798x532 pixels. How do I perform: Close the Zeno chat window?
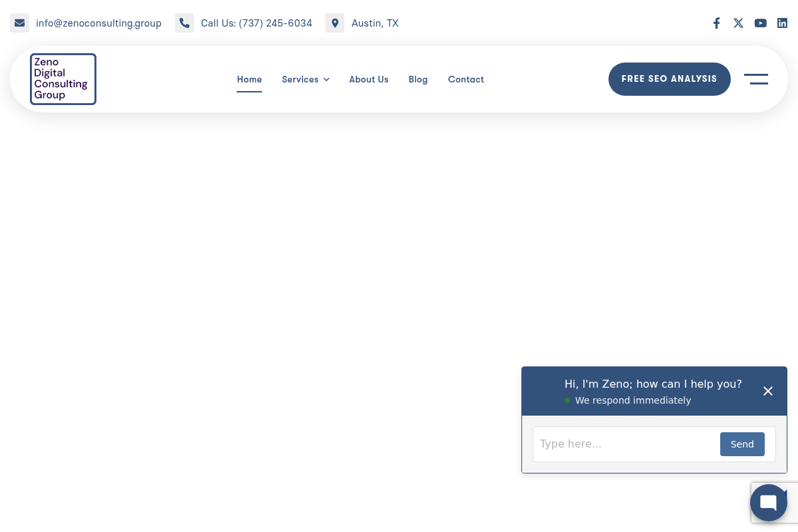coord(767,391)
